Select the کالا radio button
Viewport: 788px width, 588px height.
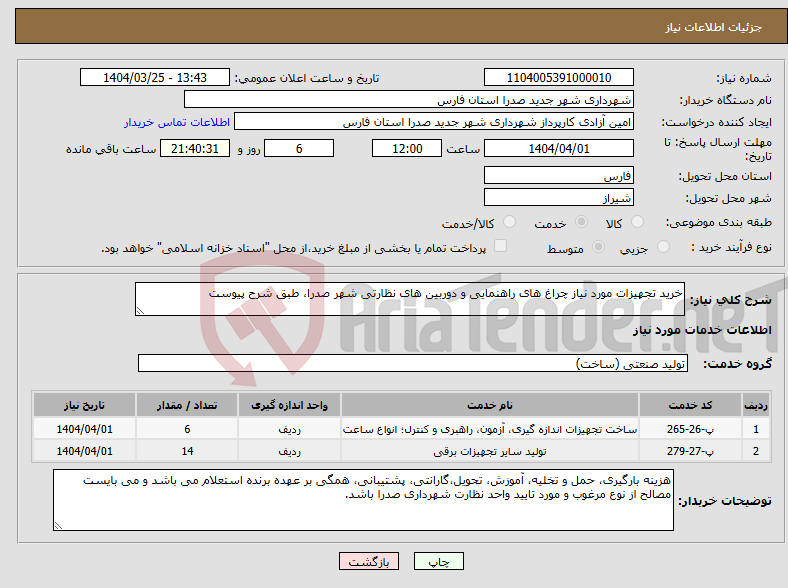tap(637, 222)
